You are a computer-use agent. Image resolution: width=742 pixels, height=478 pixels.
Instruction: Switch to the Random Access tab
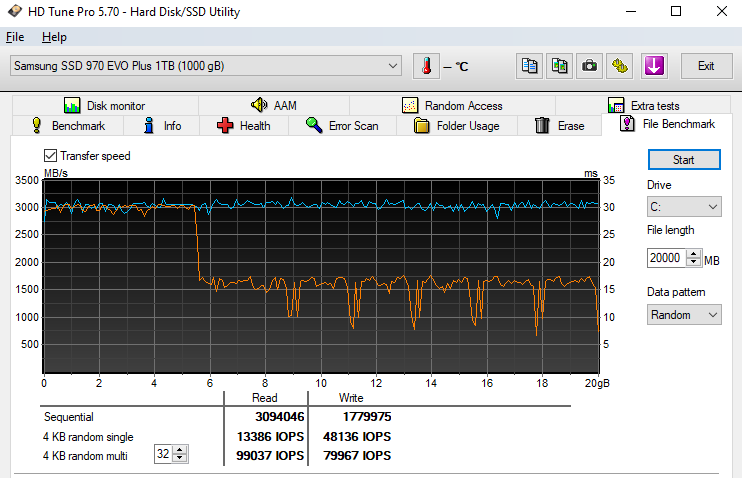[x=452, y=106]
